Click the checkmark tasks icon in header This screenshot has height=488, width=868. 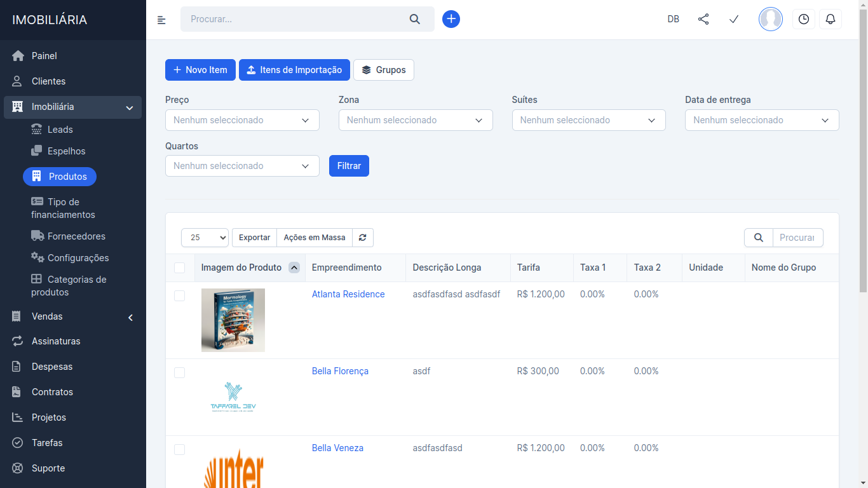(734, 19)
